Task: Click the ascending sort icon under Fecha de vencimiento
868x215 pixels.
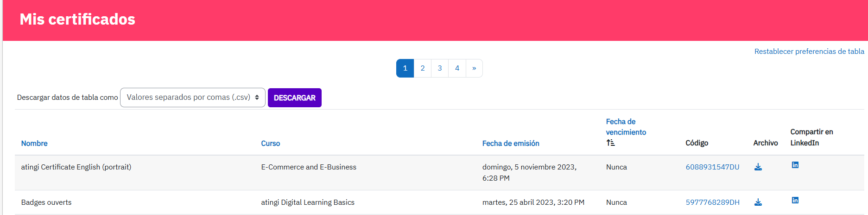Action: pyautogui.click(x=610, y=143)
